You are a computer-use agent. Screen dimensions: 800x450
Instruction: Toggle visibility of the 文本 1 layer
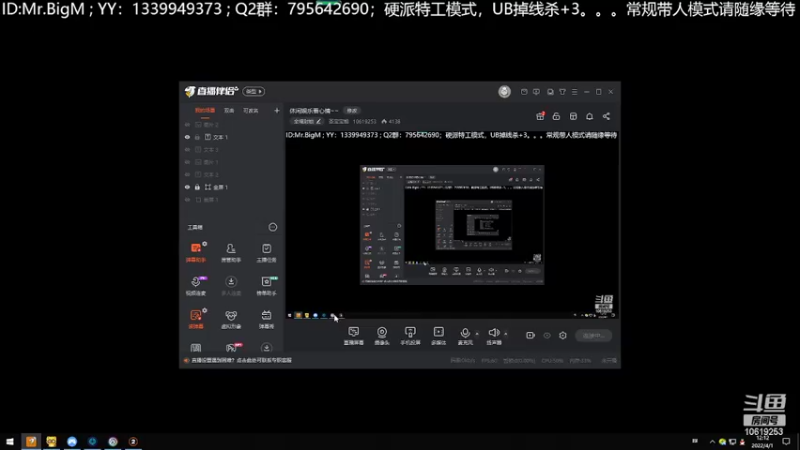pos(187,137)
